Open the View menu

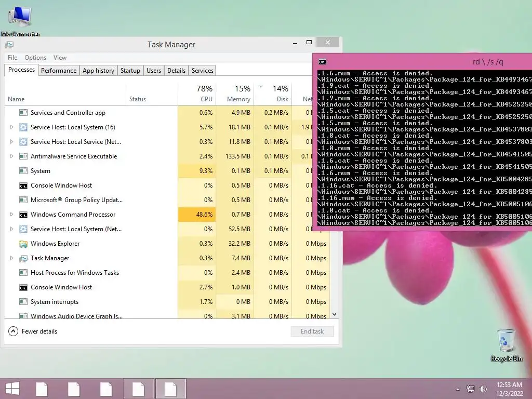(x=60, y=58)
